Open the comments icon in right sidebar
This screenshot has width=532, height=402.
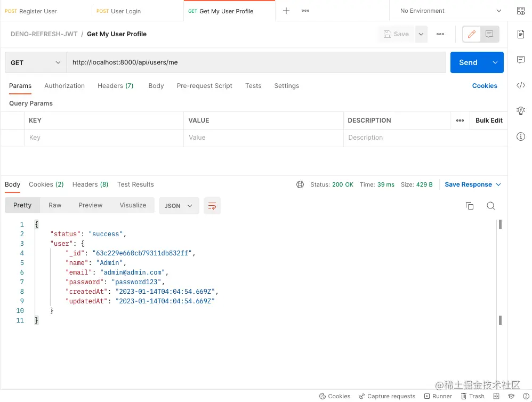[x=520, y=60]
